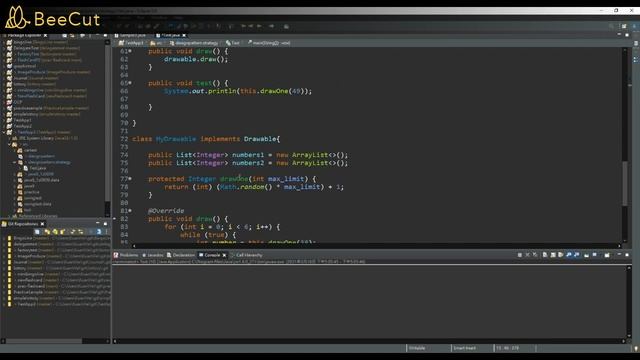The image size is (640, 360).
Task: Minimize the Git Repositories view
Action: pyautogui.click(x=98, y=224)
